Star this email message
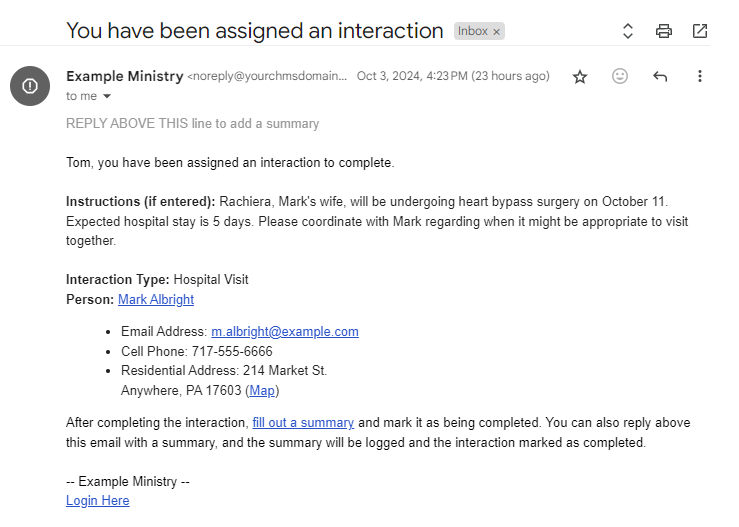 point(580,77)
